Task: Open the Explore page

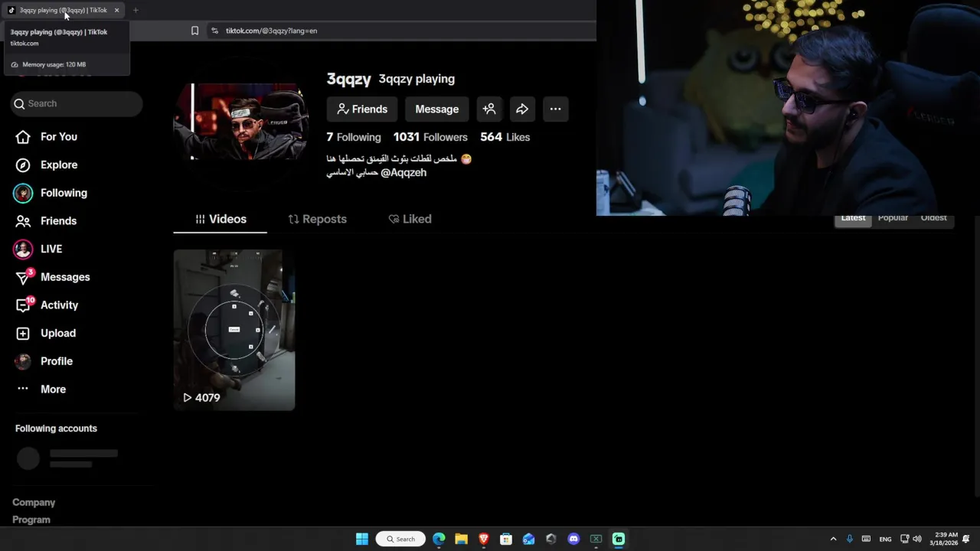Action: 47,165
